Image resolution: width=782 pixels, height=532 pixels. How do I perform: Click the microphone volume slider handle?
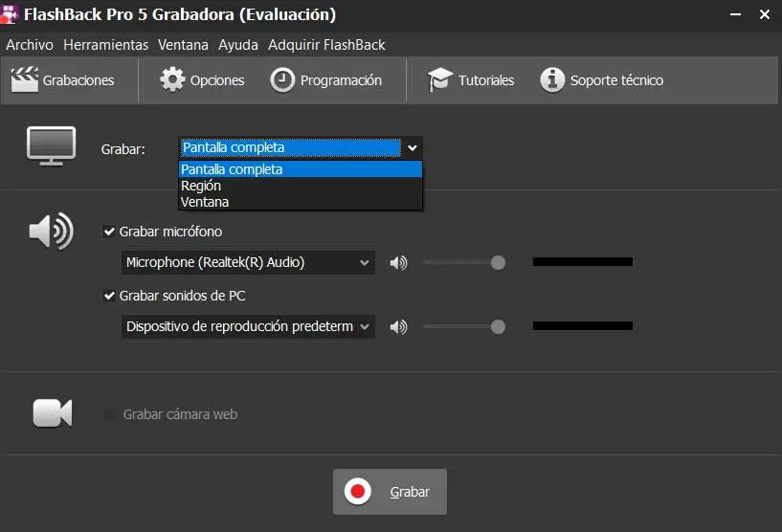point(498,262)
